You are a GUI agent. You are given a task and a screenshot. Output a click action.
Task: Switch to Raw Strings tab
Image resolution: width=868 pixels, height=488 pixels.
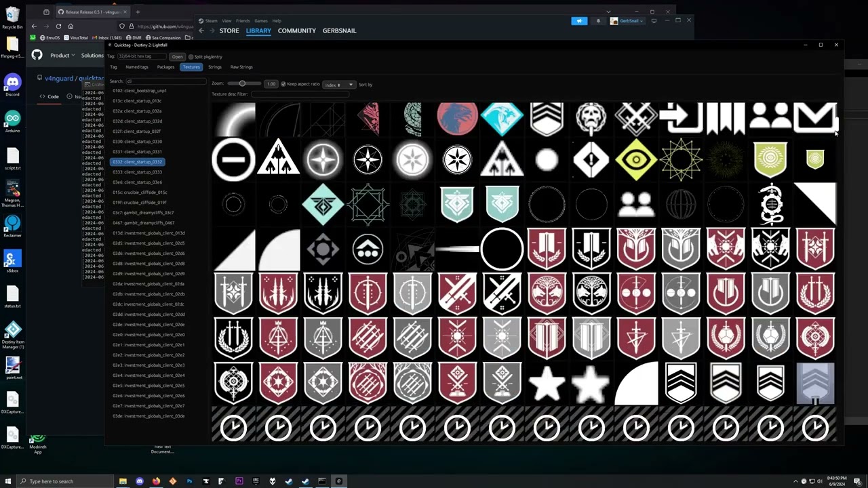coord(241,67)
